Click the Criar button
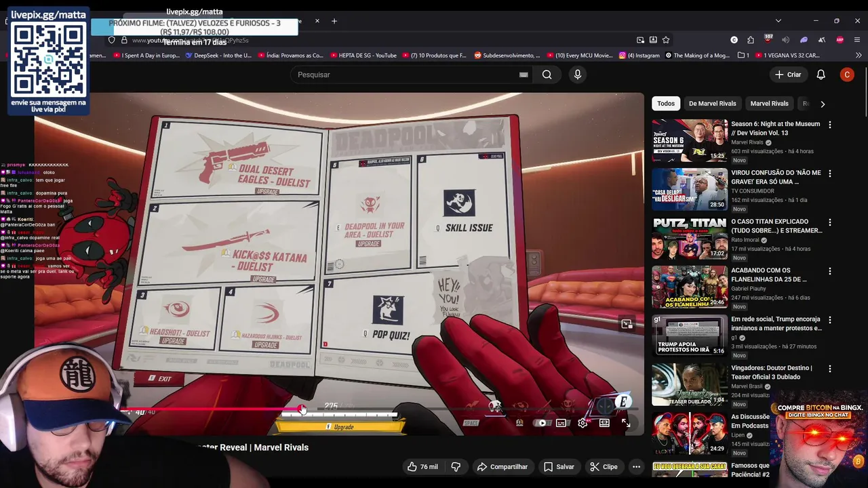The height and width of the screenshot is (488, 868). click(x=788, y=75)
